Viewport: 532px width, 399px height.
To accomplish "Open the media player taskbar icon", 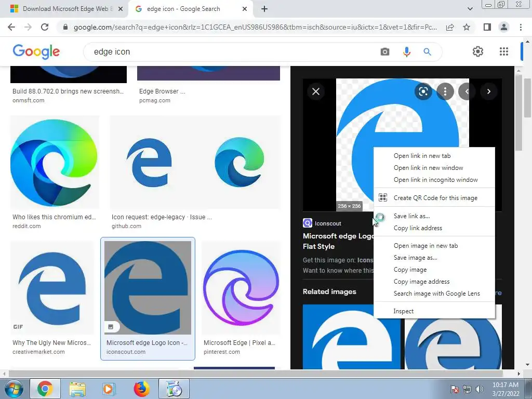I will pyautogui.click(x=109, y=389).
